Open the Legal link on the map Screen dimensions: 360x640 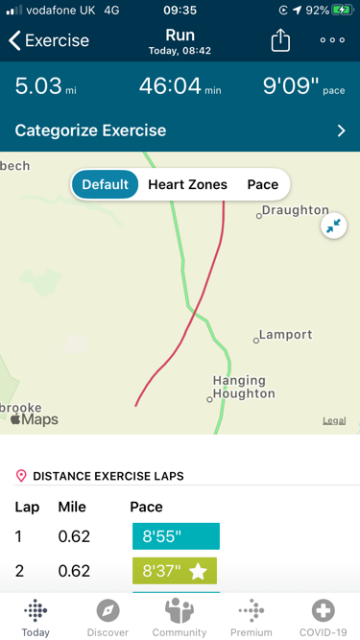coord(334,421)
